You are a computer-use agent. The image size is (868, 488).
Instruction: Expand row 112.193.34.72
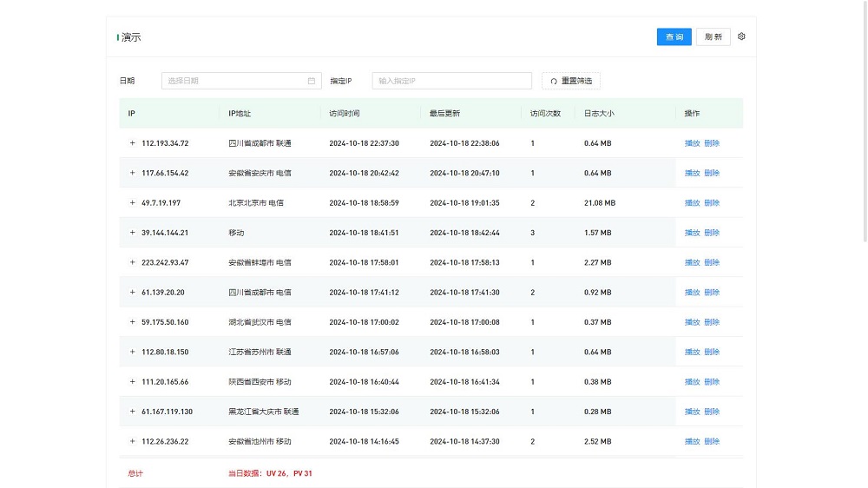pyautogui.click(x=132, y=143)
